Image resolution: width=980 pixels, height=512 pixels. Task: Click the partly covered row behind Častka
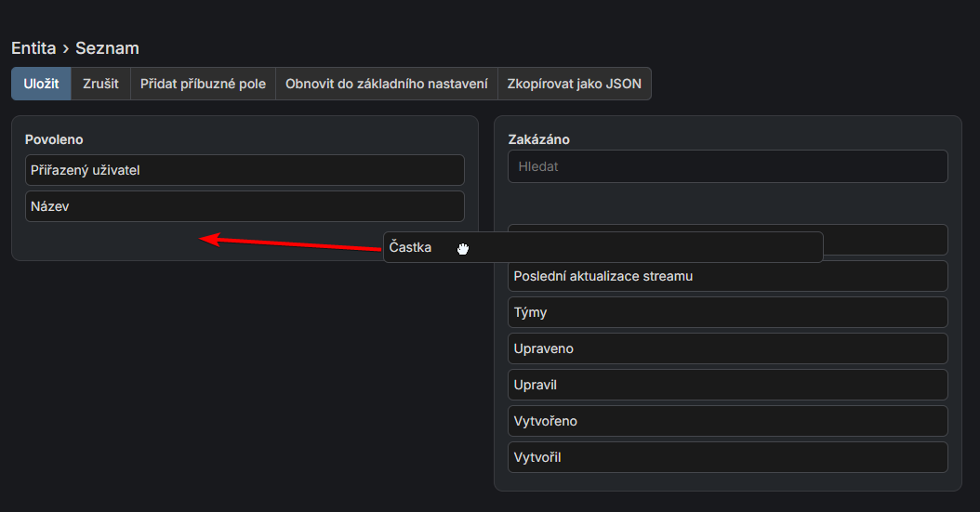(885, 240)
